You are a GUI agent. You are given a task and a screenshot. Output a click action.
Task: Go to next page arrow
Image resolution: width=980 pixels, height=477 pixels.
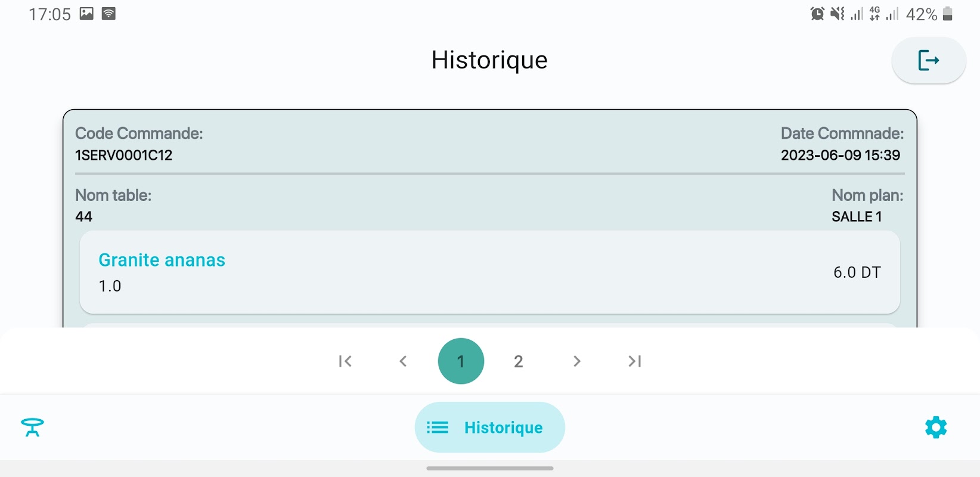[576, 361]
